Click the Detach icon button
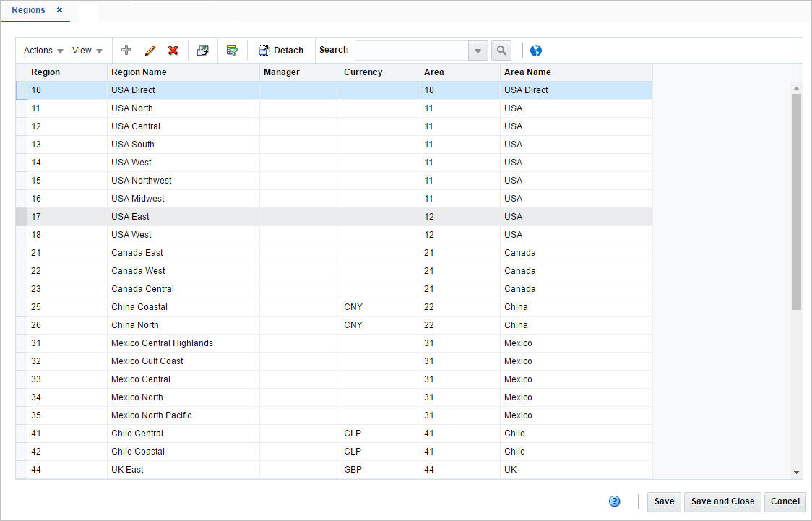This screenshot has height=521, width=812. pos(281,51)
